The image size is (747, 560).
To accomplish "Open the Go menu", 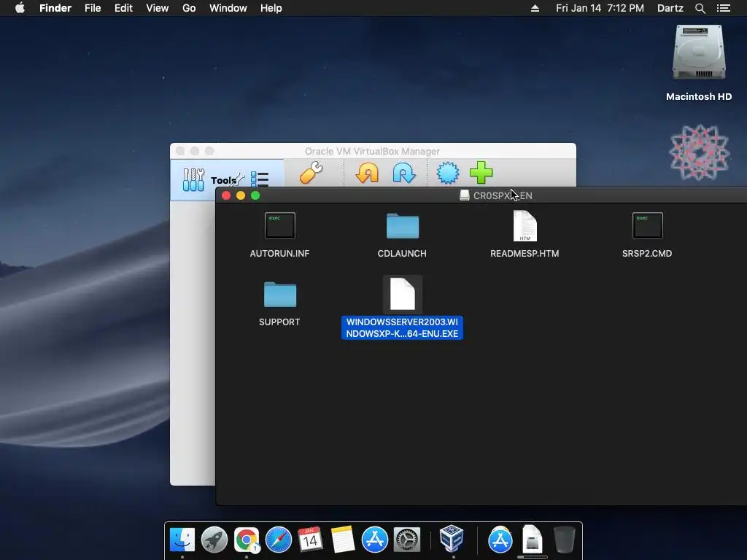I will tap(189, 8).
